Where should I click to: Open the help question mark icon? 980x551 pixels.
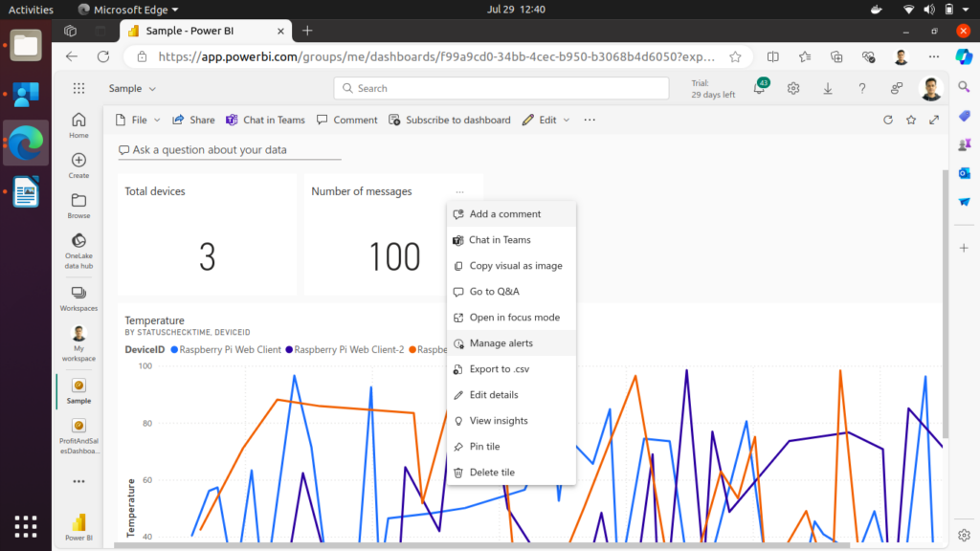click(x=862, y=89)
